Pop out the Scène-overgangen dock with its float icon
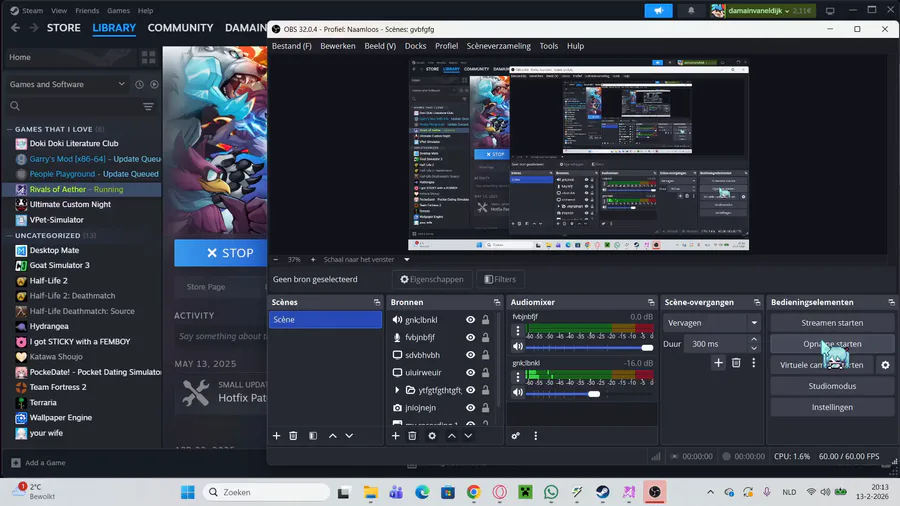Viewport: 900px width, 506px height. [757, 302]
